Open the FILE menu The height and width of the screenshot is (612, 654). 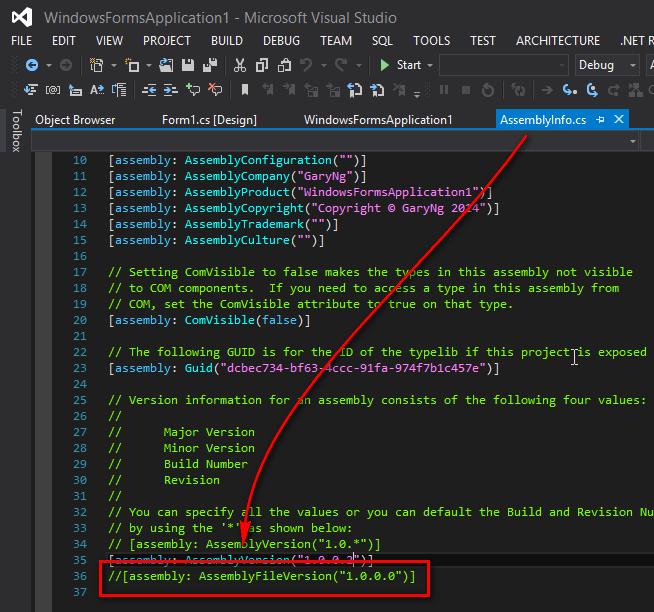[x=22, y=41]
